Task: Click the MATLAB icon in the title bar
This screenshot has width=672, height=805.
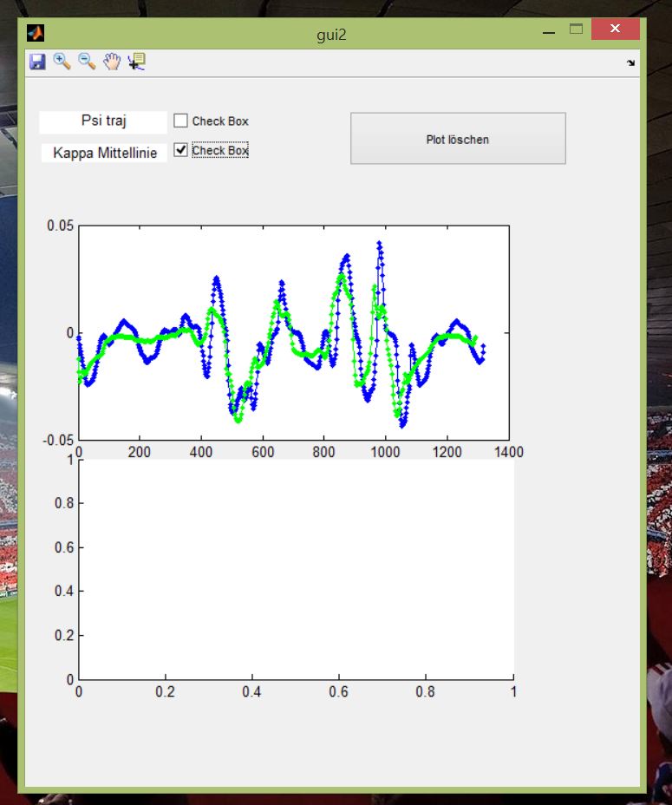Action: pos(36,33)
